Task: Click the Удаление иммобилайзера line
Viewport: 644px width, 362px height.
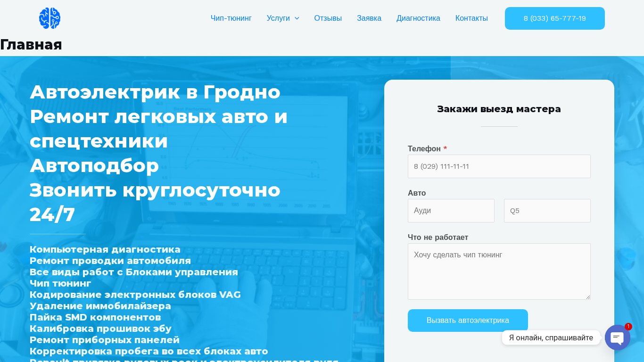Action: (x=100, y=306)
